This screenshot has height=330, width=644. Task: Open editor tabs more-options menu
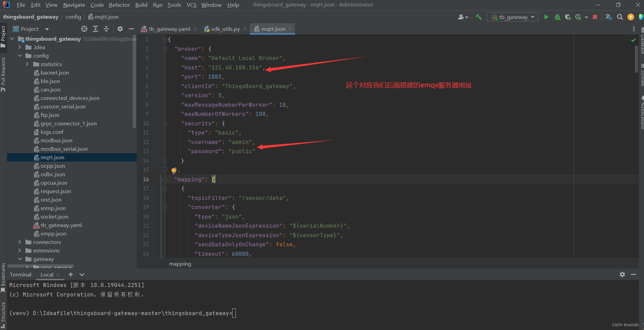pos(634,29)
